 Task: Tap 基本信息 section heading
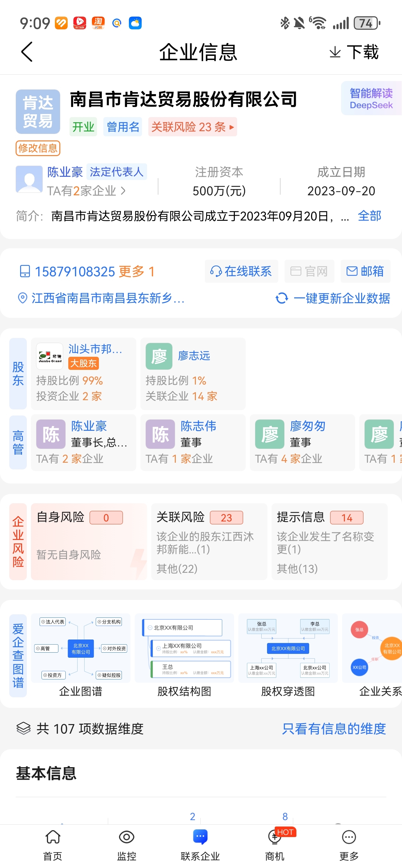tap(46, 773)
